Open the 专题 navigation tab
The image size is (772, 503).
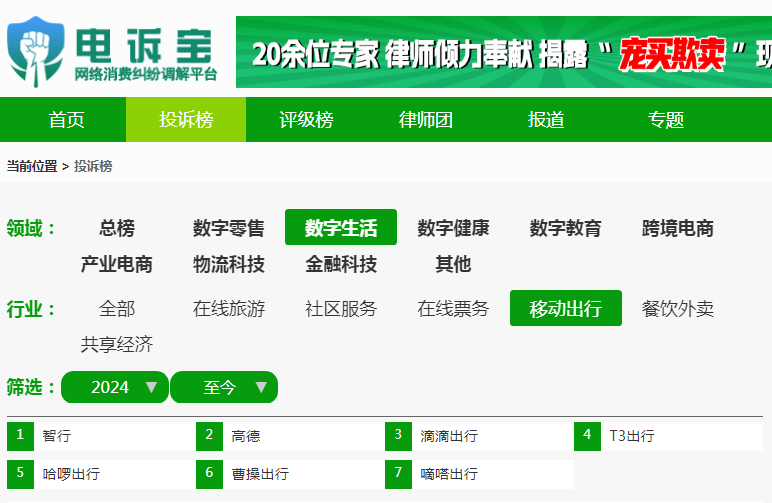(x=666, y=120)
